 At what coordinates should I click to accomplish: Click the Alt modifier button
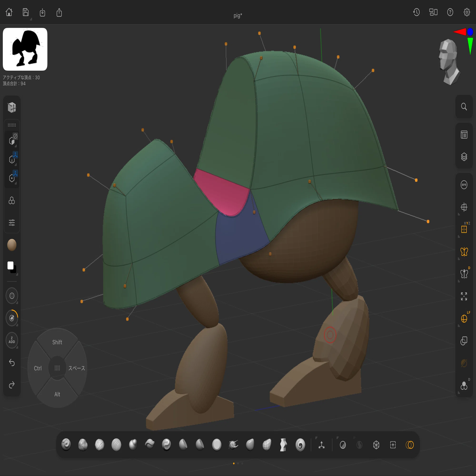[57, 394]
